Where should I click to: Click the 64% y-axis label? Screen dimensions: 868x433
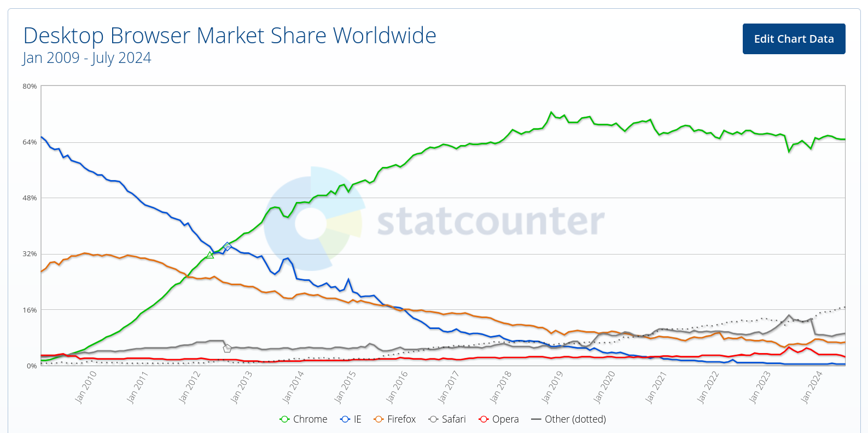(x=30, y=142)
